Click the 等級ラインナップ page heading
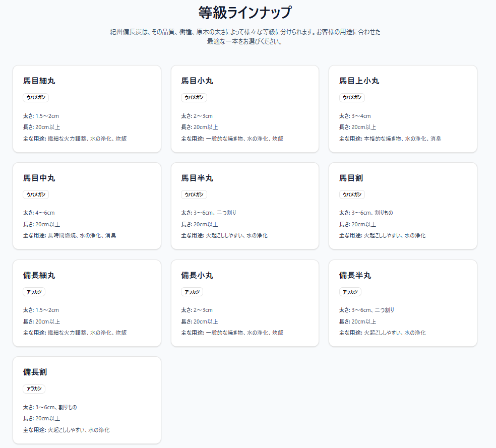This screenshot has height=448, width=496. tap(245, 12)
